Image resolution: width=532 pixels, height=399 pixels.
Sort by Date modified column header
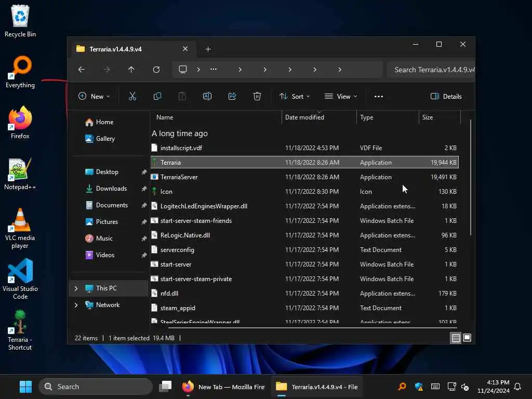pos(319,117)
